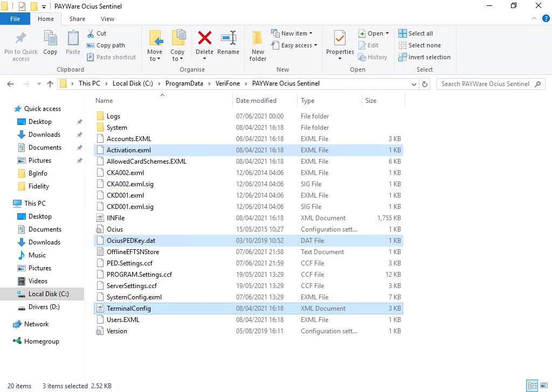Image resolution: width=552 pixels, height=392 pixels.
Task: Select Network in navigation pane
Action: point(36,324)
